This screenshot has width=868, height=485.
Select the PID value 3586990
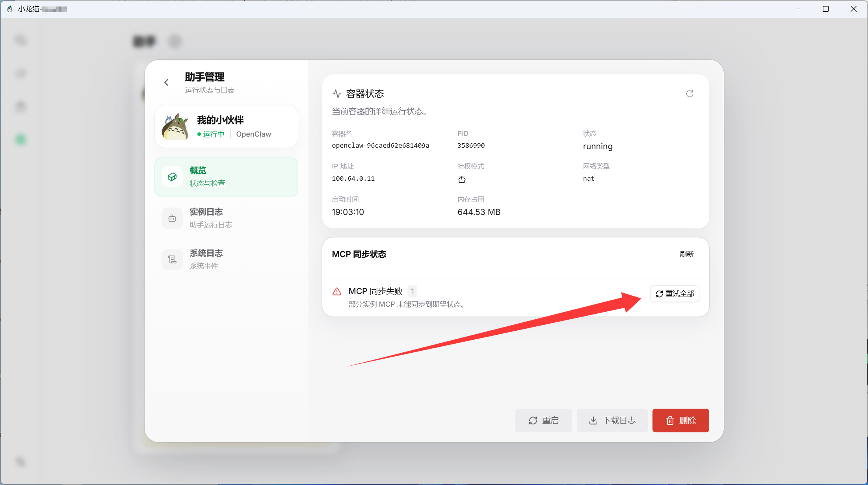[x=471, y=146]
